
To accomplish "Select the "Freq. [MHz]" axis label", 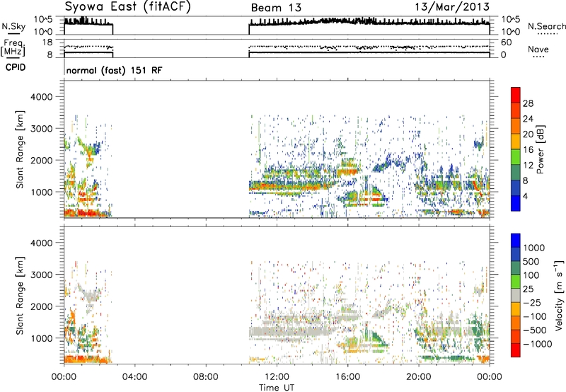I will [13, 48].
